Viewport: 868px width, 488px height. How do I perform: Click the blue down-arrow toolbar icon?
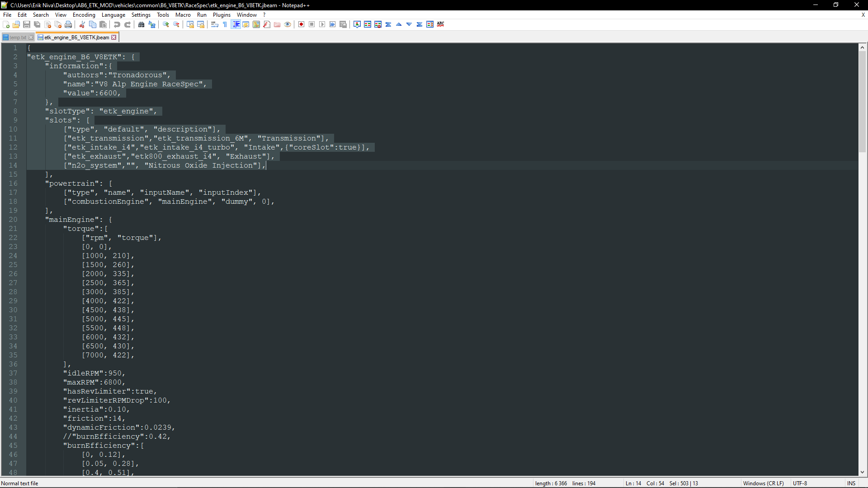(409, 24)
